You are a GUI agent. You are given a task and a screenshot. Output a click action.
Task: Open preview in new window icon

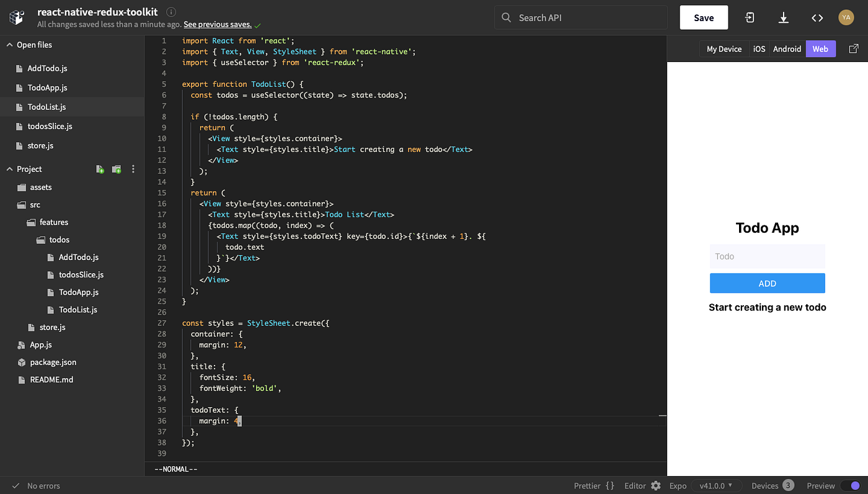click(854, 48)
